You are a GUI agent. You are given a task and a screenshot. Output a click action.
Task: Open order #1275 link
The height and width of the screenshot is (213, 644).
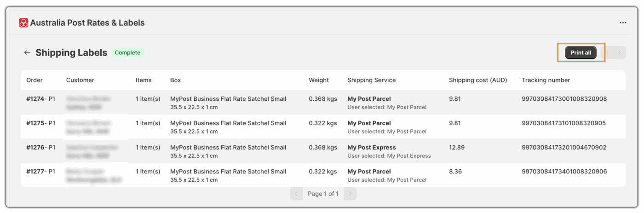click(35, 123)
